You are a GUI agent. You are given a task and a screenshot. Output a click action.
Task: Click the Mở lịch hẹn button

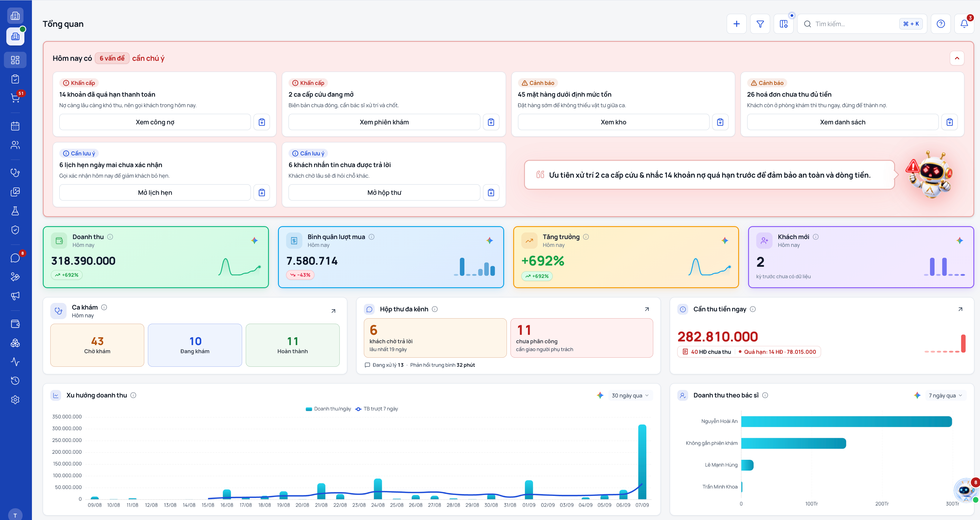pyautogui.click(x=155, y=192)
